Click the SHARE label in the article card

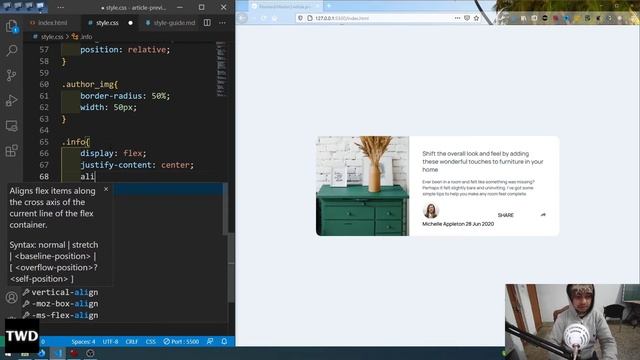505,215
